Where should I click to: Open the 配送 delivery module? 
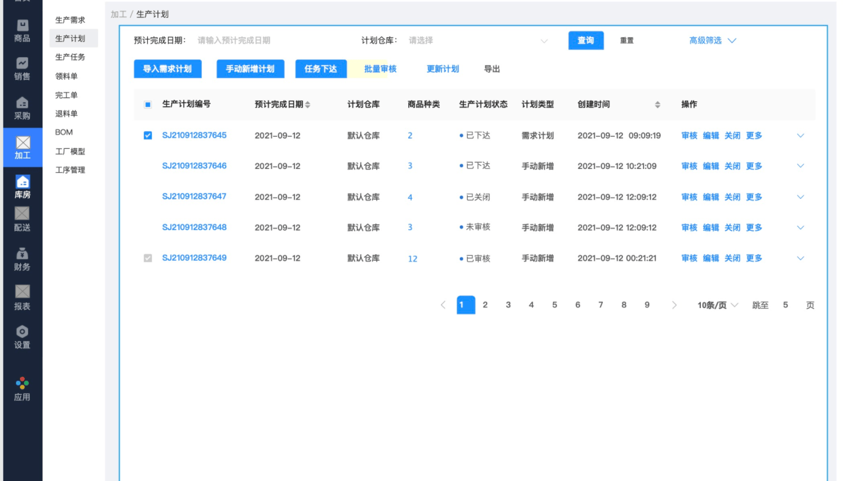tap(22, 220)
